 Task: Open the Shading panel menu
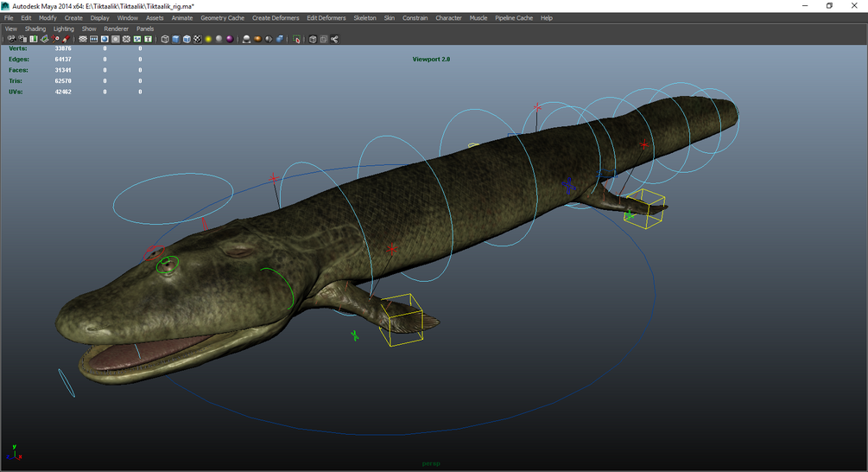click(x=35, y=29)
